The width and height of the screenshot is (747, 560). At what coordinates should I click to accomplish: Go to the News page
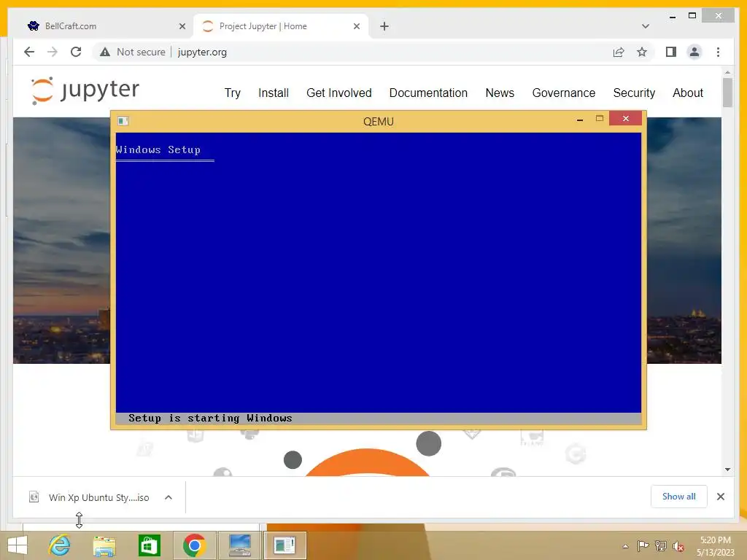500,93
